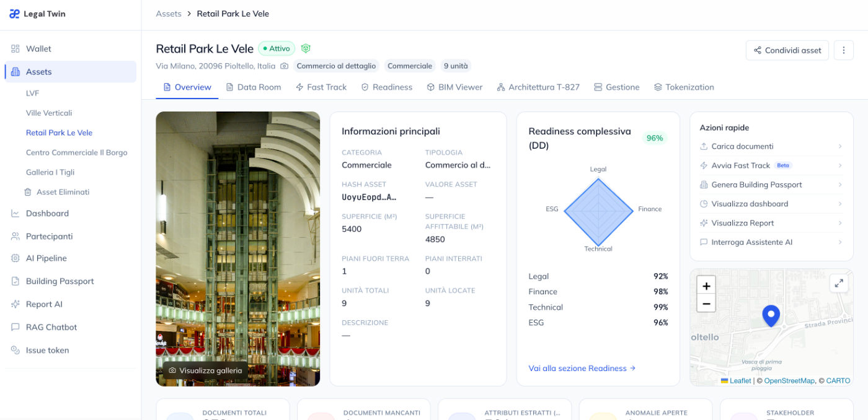Click the 9 unità tag
The image size is (868, 420).
(x=456, y=66)
